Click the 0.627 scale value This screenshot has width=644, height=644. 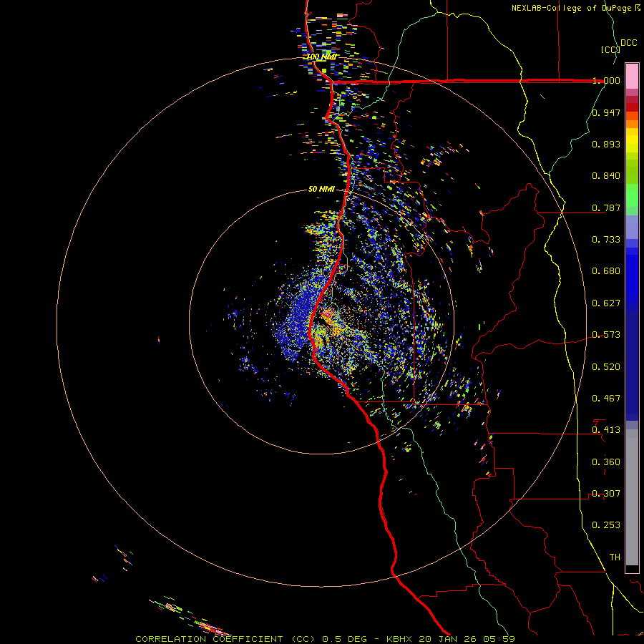pyautogui.click(x=606, y=303)
